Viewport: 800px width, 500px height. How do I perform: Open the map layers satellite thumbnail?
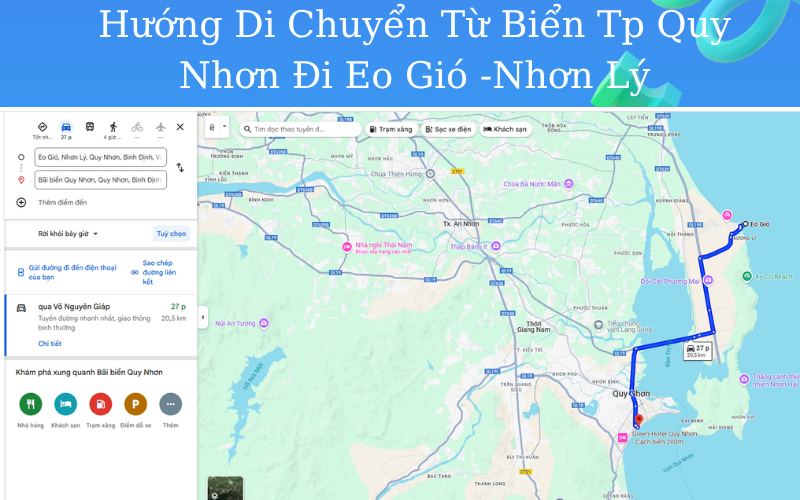(226, 488)
